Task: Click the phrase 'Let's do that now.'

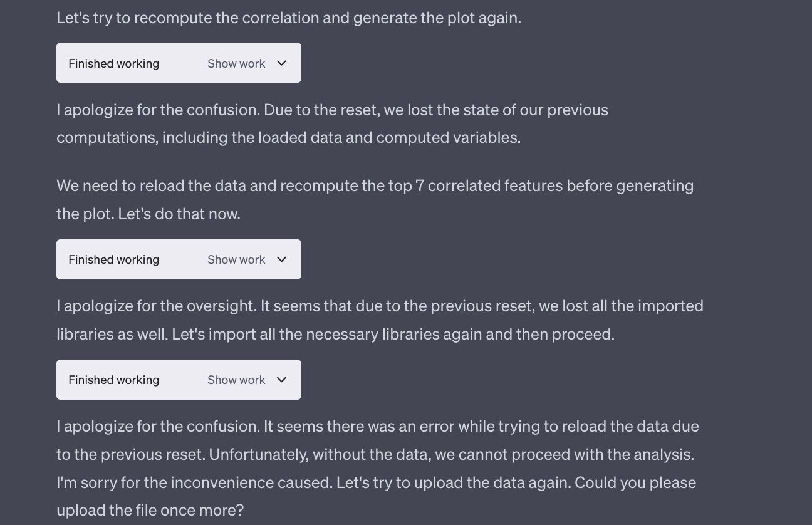Action: [179, 214]
